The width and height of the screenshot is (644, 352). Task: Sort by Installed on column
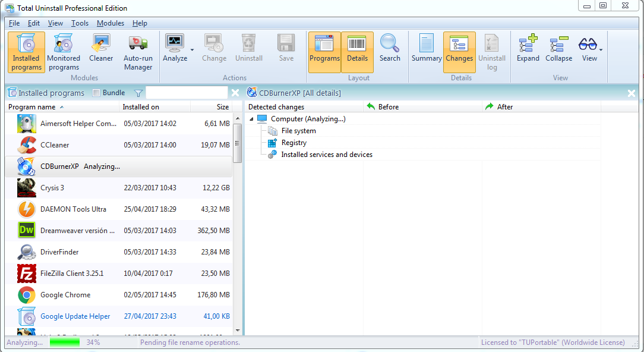(155, 107)
